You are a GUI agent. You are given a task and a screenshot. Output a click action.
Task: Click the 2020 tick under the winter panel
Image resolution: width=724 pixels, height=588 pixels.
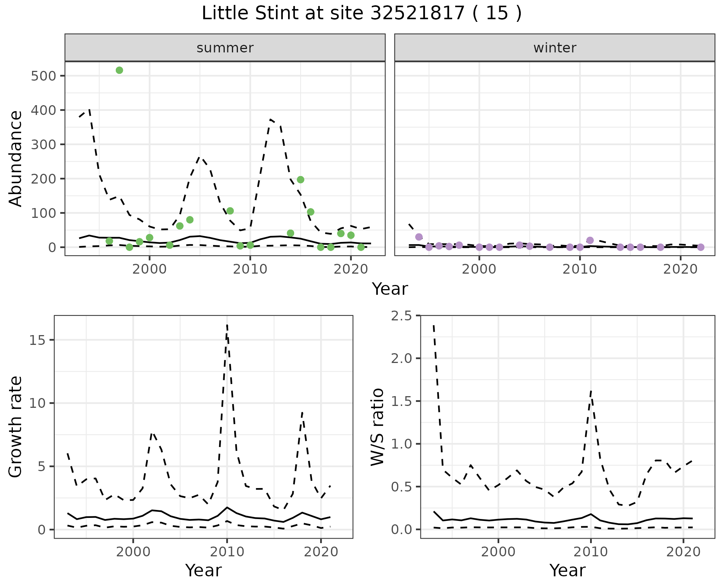click(680, 269)
